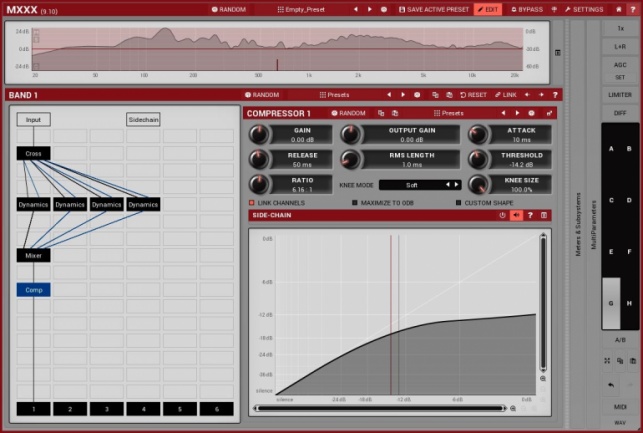Step Knee Mode to previous option arrow
Viewport: 643px width, 433px height.
tap(448, 185)
